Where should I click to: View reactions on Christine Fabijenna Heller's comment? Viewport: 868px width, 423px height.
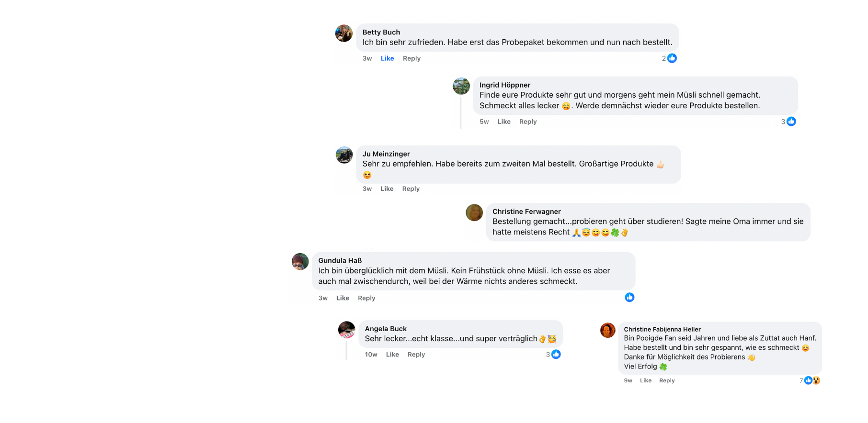[x=810, y=380]
